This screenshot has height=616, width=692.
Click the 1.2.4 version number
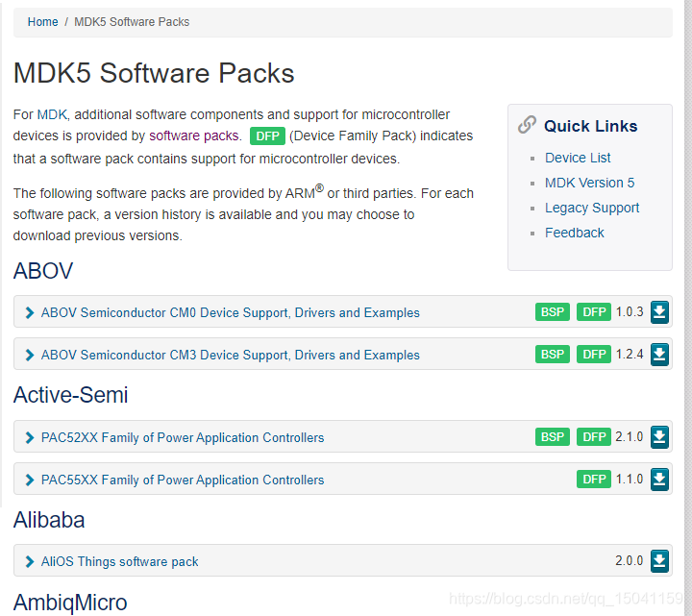630,355
